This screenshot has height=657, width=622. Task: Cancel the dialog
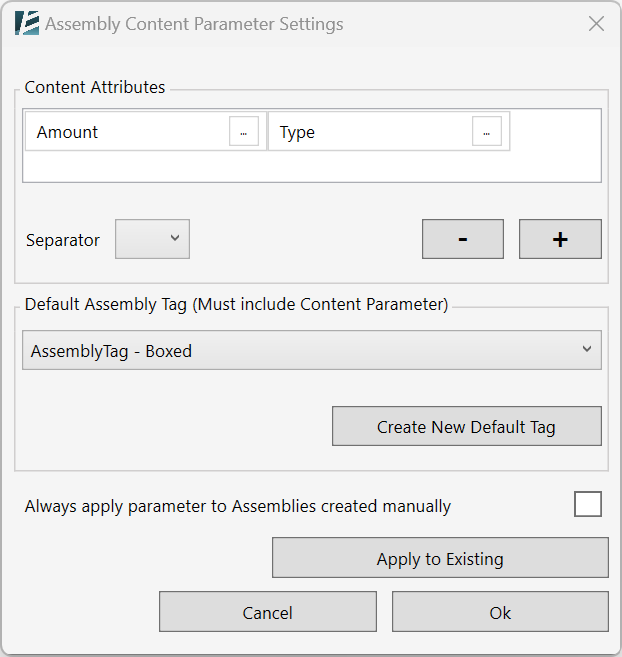tap(267, 612)
